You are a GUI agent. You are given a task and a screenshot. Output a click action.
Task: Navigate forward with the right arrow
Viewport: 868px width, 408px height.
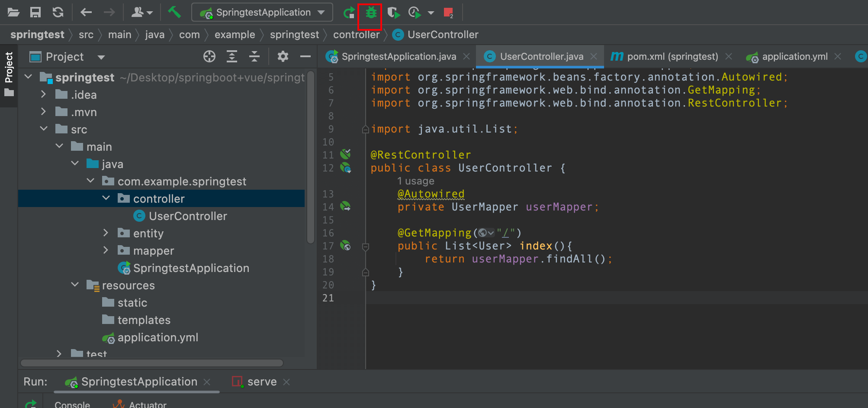(x=109, y=12)
